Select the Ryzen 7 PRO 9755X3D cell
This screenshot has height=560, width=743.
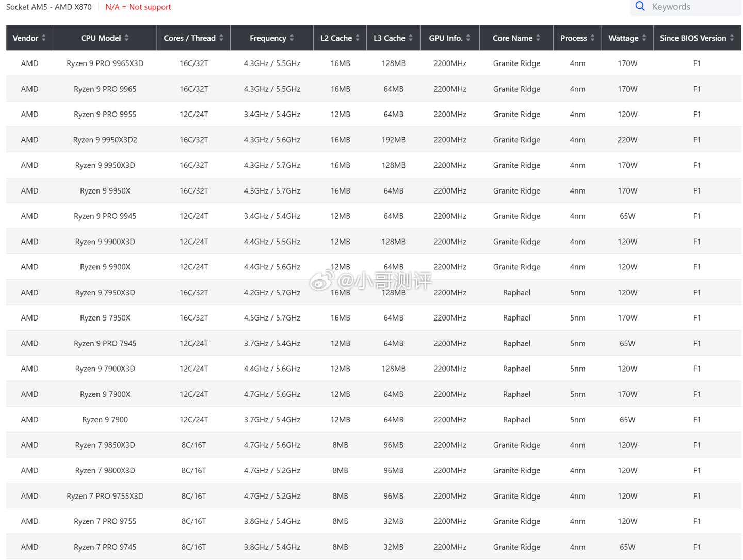105,496
